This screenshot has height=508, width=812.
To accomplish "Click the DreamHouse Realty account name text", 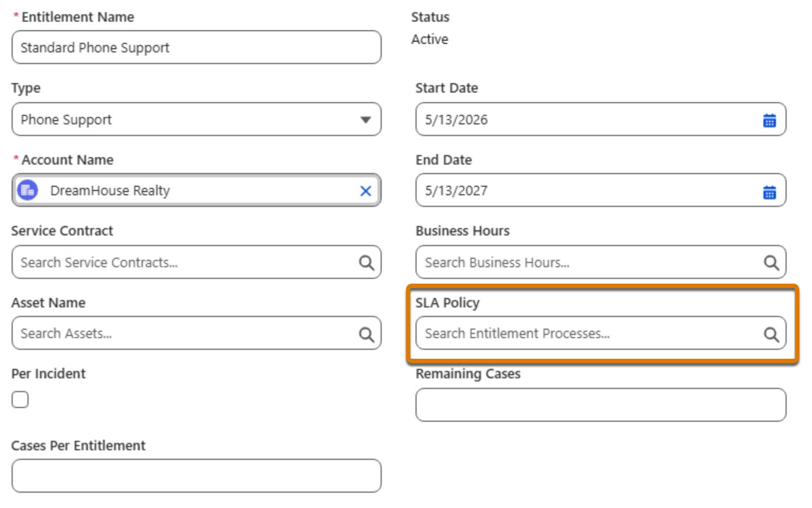I will (110, 190).
